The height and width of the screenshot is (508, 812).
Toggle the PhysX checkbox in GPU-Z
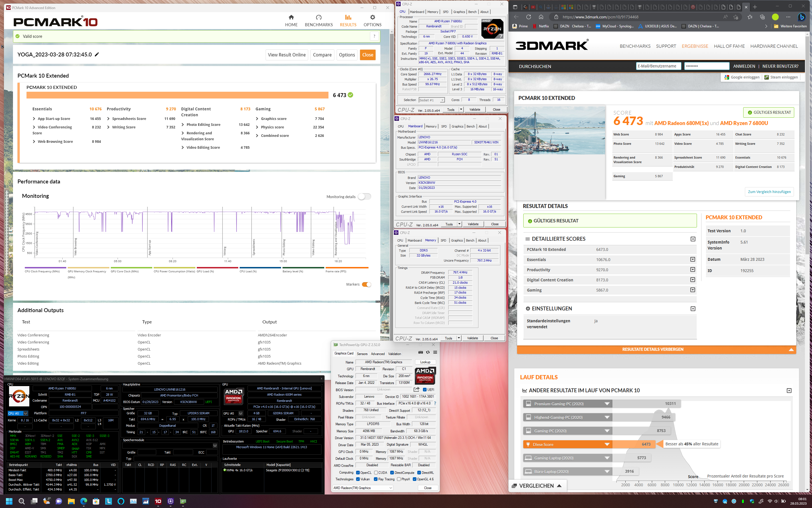coord(399,479)
